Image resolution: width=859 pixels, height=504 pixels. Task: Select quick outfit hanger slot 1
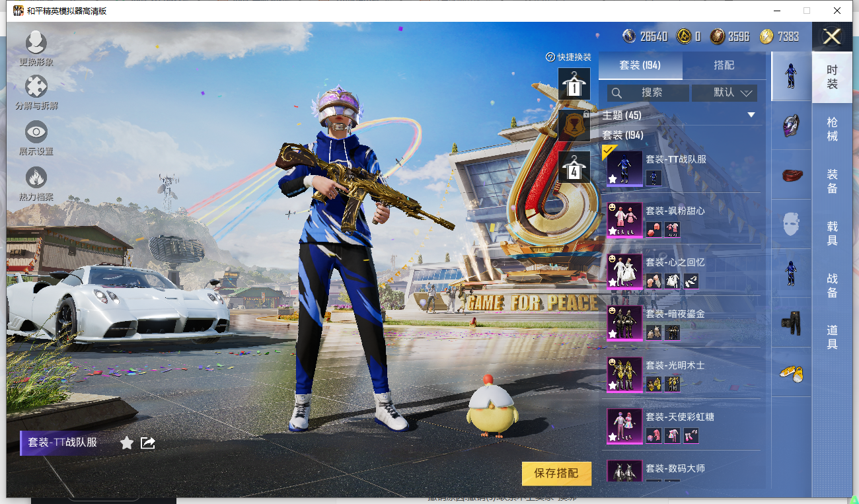point(574,84)
